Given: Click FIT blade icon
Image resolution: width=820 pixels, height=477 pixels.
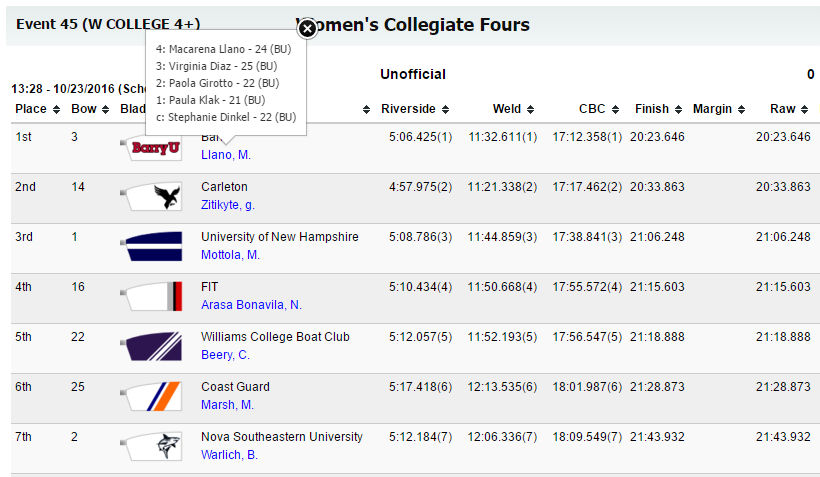Looking at the screenshot, I should (x=151, y=297).
